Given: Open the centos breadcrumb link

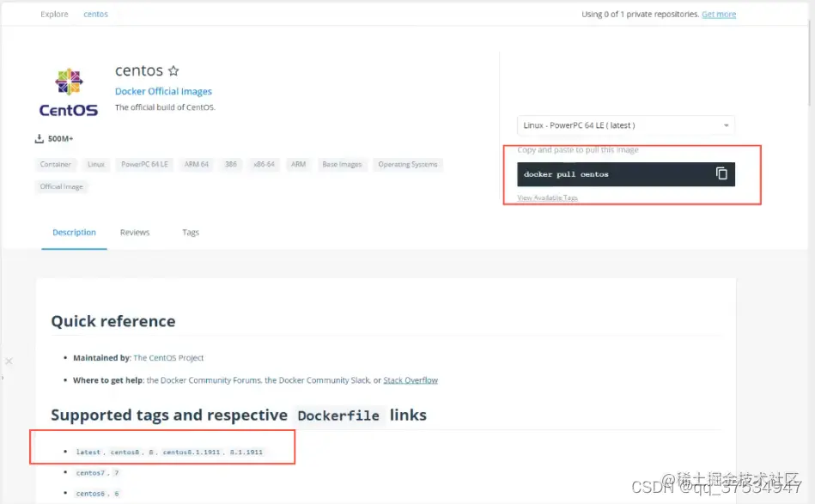Looking at the screenshot, I should [95, 14].
